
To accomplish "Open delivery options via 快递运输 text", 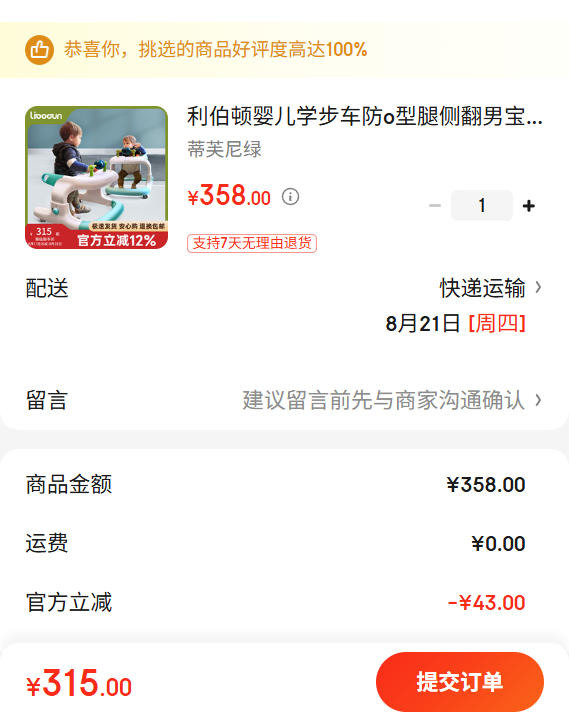I will pos(482,288).
